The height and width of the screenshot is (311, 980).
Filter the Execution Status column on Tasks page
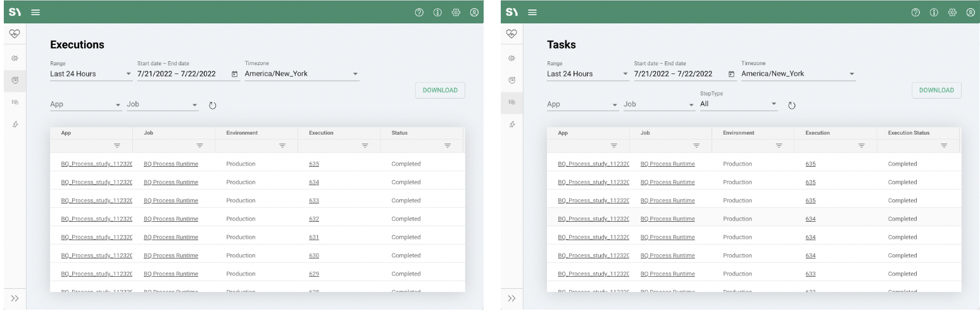[944, 145]
